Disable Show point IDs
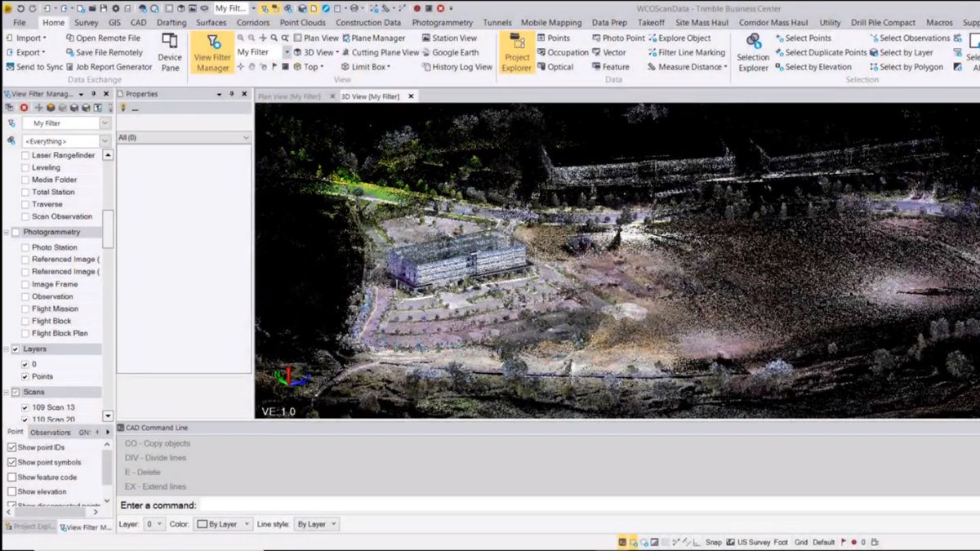Screen dimensions: 980x551 tap(12, 447)
